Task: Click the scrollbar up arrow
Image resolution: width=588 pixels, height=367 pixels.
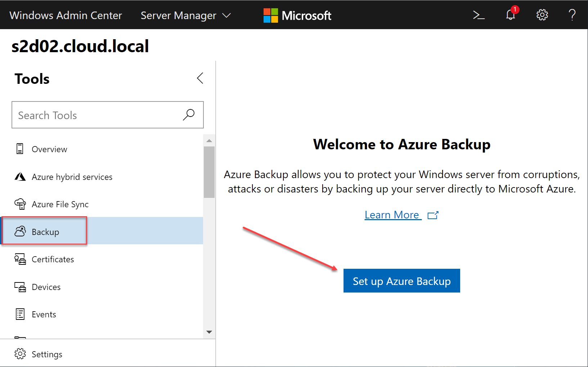Action: [209, 140]
